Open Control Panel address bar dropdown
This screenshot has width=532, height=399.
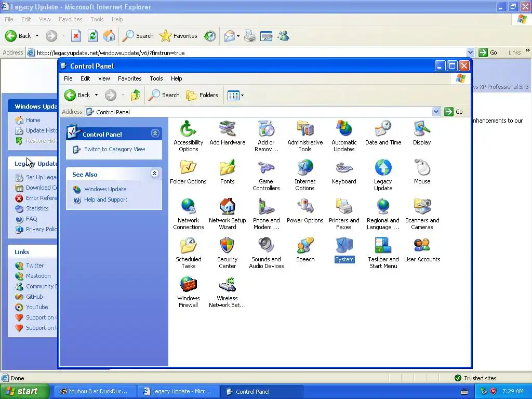click(436, 112)
